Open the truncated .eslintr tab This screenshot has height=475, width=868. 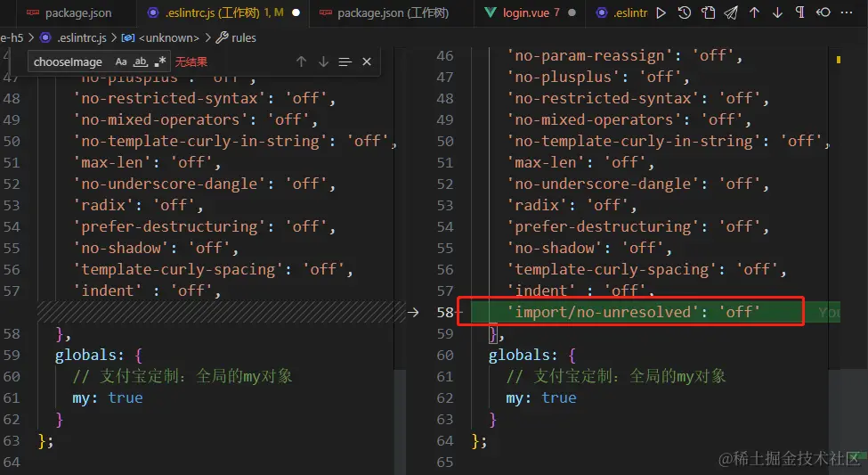coord(621,12)
